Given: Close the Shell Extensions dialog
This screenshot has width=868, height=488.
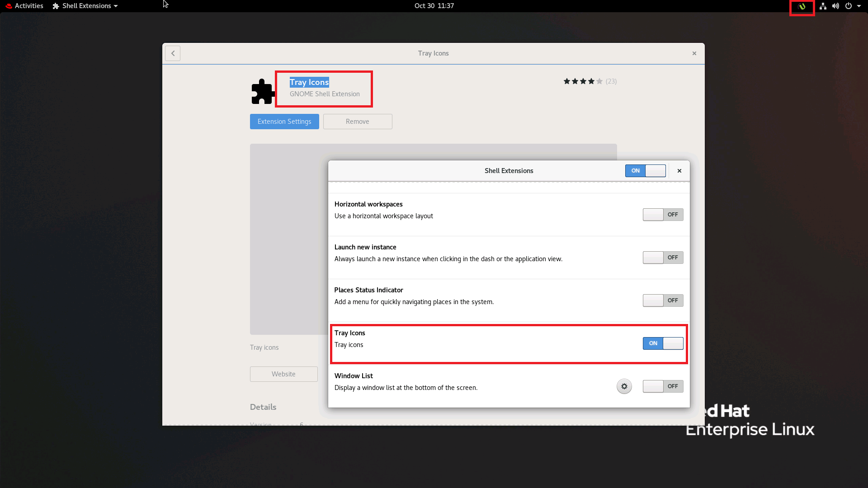Looking at the screenshot, I should [679, 171].
